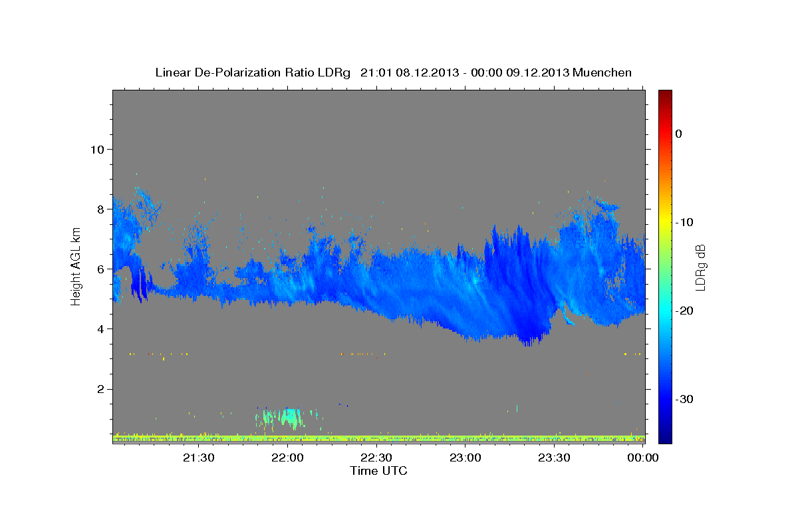
Task: Click the yellow-green ground clutter band at the bottom
Action: click(x=378, y=439)
